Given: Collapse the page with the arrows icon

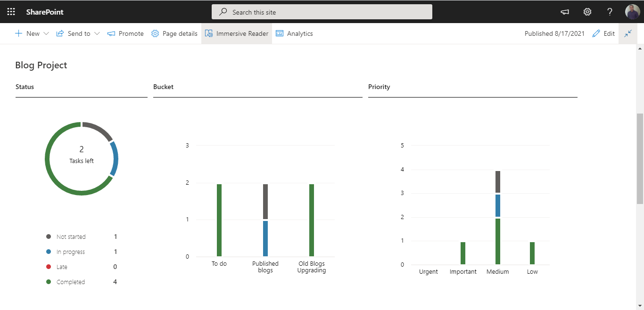Looking at the screenshot, I should tap(627, 33).
